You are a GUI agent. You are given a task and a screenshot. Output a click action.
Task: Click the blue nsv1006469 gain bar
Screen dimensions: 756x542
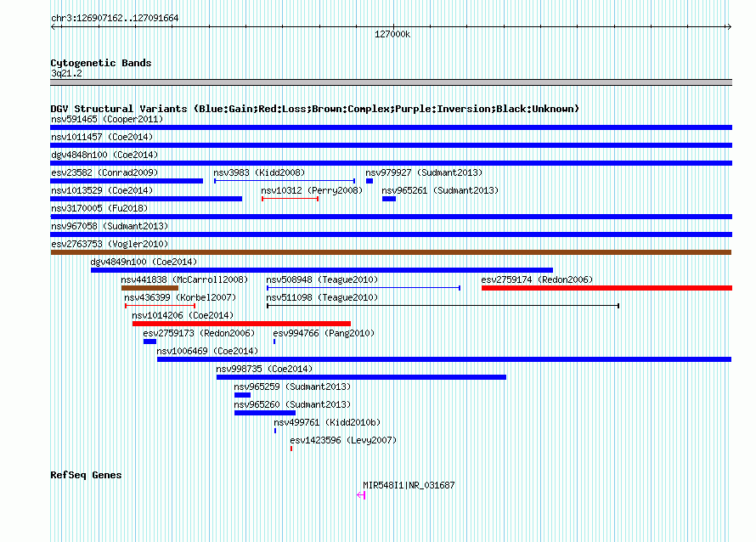pyautogui.click(x=444, y=359)
